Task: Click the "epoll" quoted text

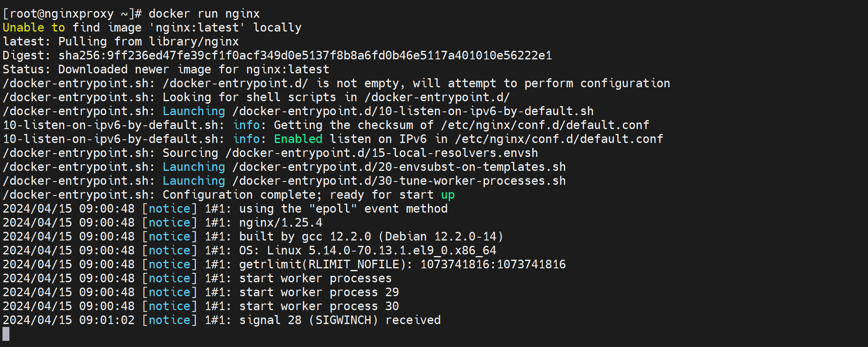Action: click(333, 209)
